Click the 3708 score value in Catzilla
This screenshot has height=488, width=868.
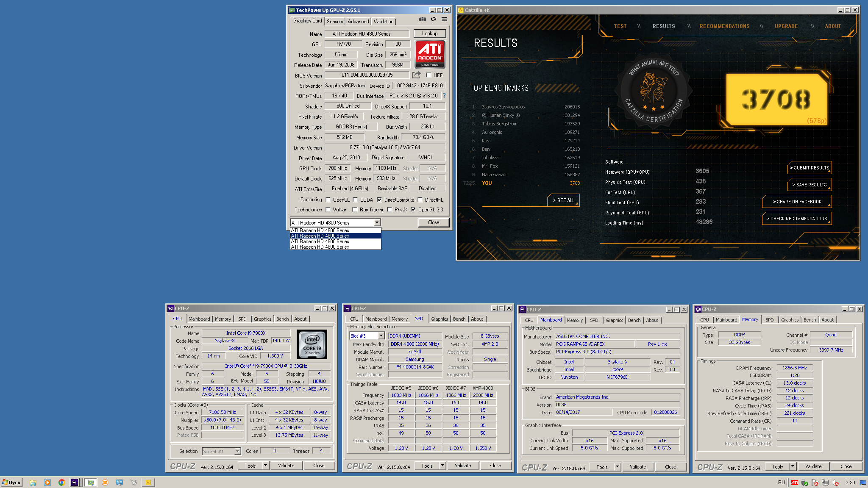point(776,100)
